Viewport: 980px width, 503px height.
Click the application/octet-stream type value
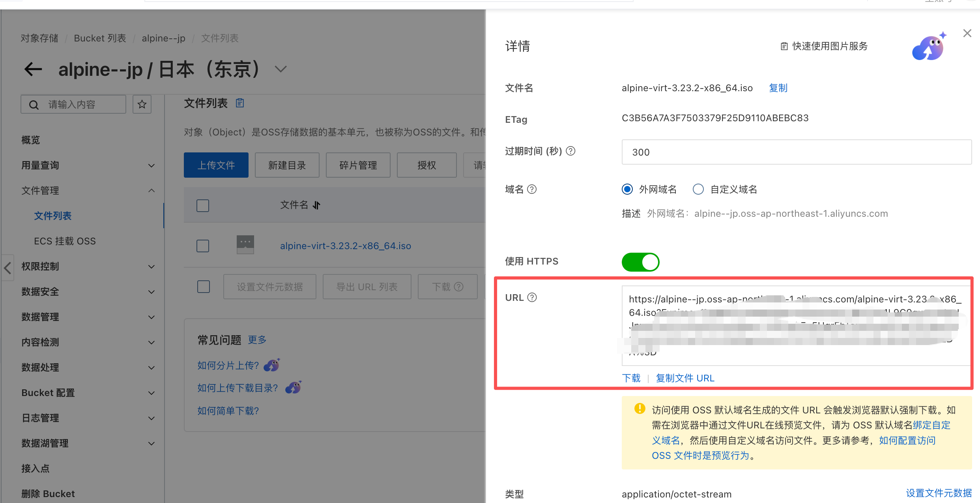pos(677,494)
